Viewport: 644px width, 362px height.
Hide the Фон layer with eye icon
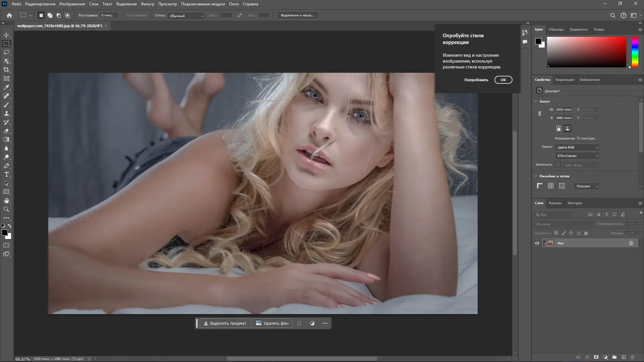(537, 243)
